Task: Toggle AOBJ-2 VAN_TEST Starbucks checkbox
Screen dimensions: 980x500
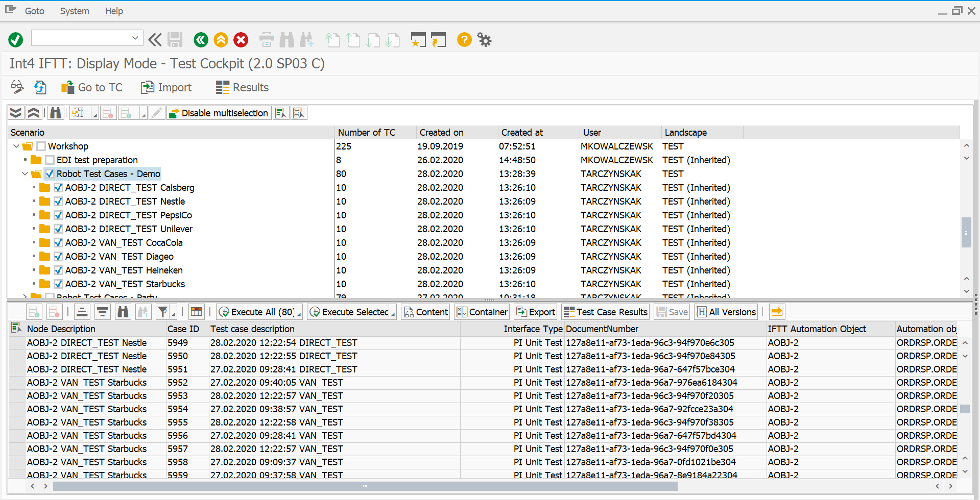Action: (x=58, y=284)
